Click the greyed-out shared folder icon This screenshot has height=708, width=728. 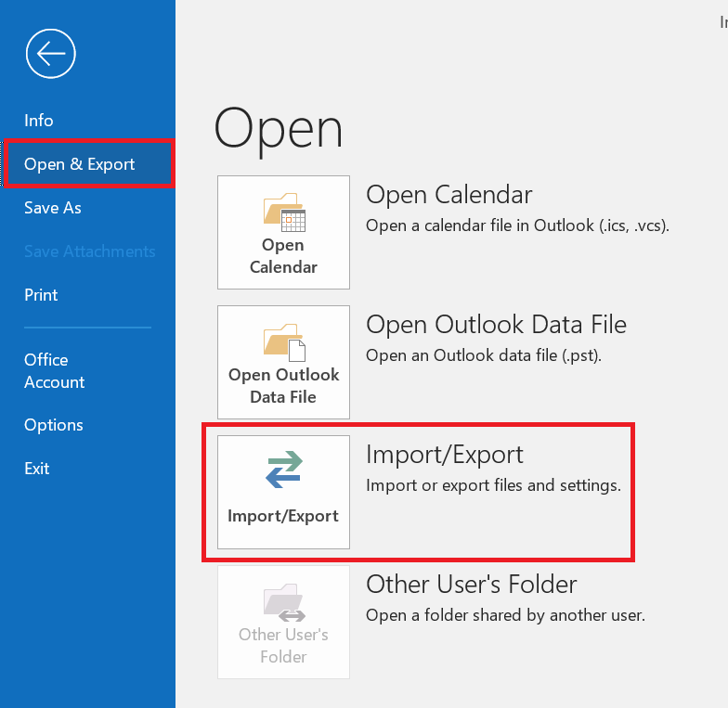click(283, 601)
